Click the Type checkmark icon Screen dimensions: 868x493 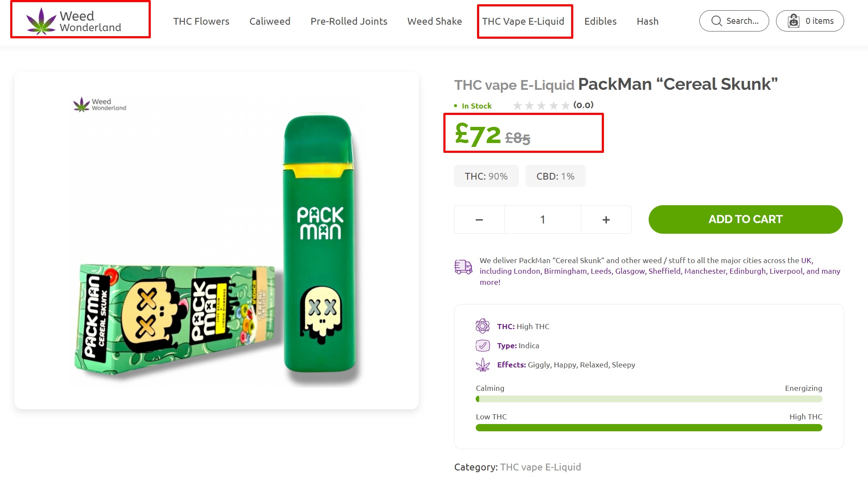(483, 345)
